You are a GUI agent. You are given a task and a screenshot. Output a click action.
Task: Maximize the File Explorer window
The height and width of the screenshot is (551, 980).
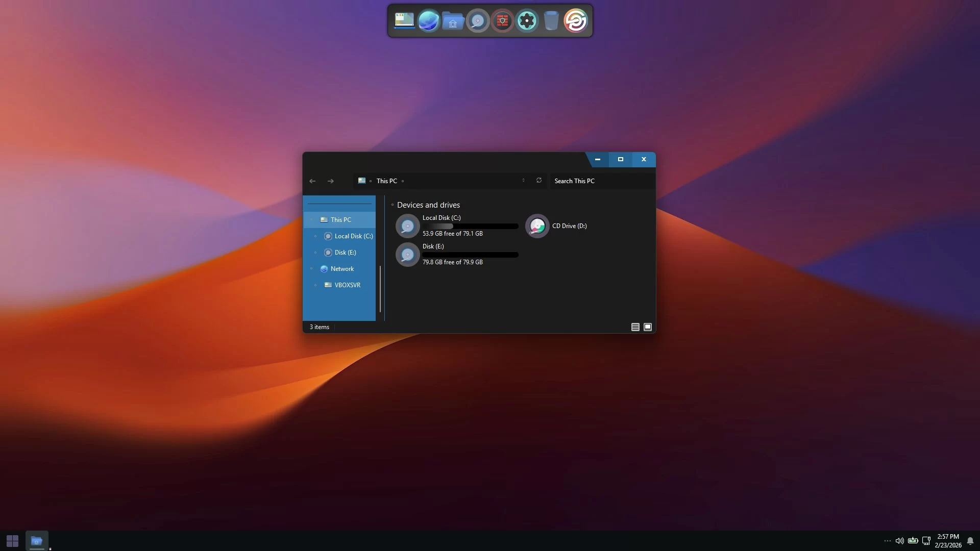[x=621, y=160]
